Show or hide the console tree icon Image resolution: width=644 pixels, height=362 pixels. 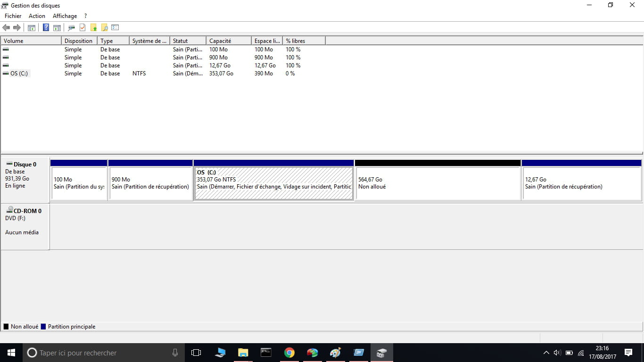[x=32, y=28]
